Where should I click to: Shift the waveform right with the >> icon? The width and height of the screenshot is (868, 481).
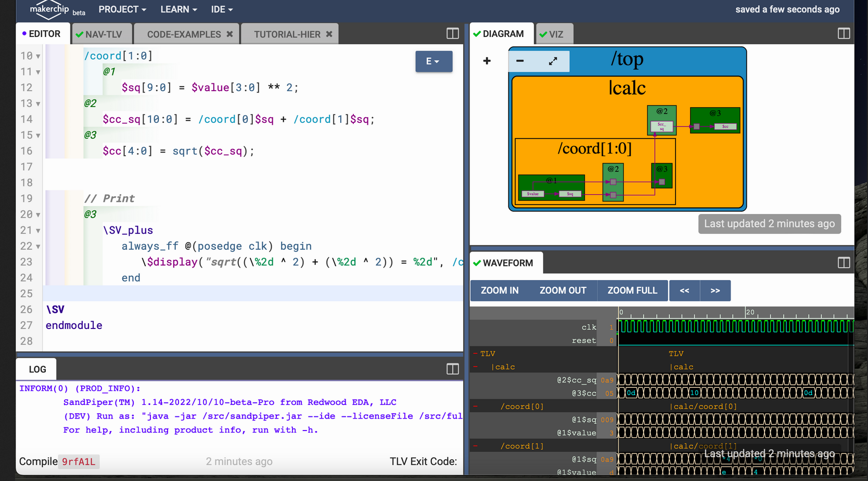(715, 290)
